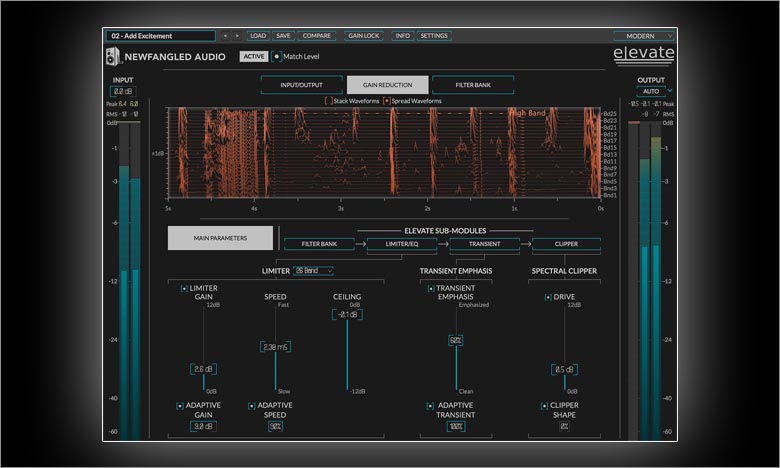780x468 pixels.
Task: Go to next preset with right arrow
Action: 237,36
